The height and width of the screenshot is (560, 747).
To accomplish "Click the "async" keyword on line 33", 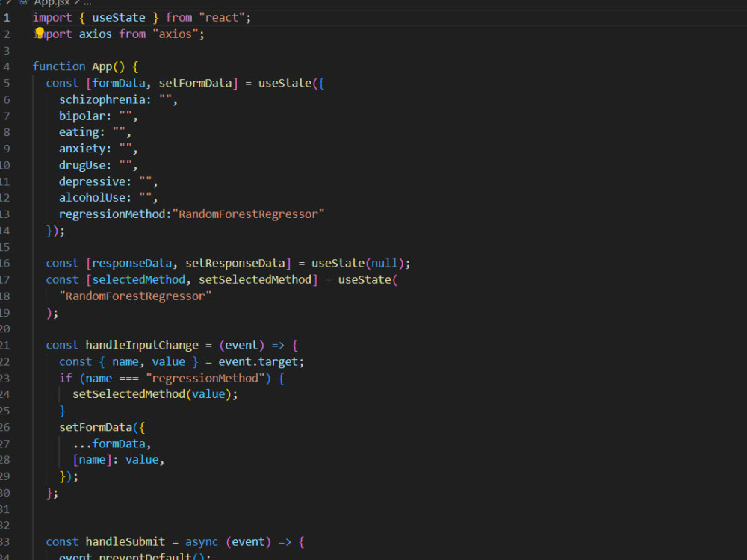I will coord(202,542).
